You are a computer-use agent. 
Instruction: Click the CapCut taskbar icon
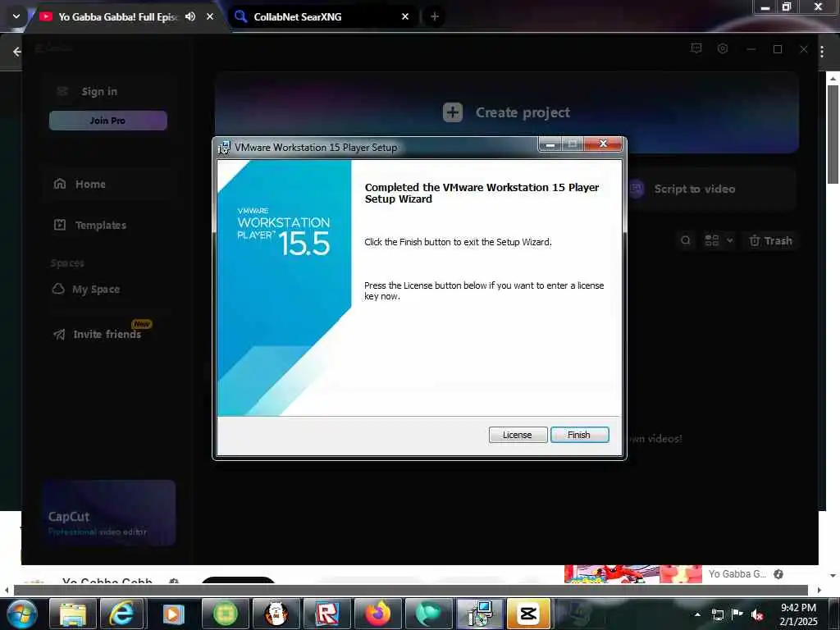click(529, 614)
